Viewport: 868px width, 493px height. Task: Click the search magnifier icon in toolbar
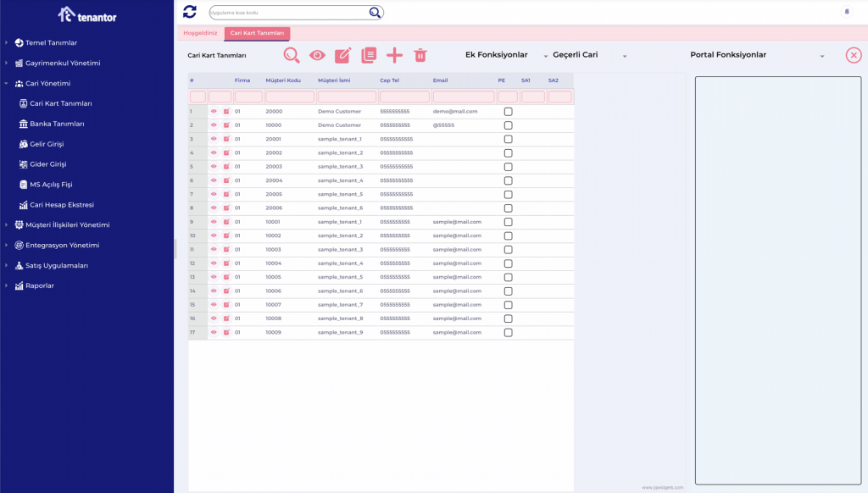292,55
